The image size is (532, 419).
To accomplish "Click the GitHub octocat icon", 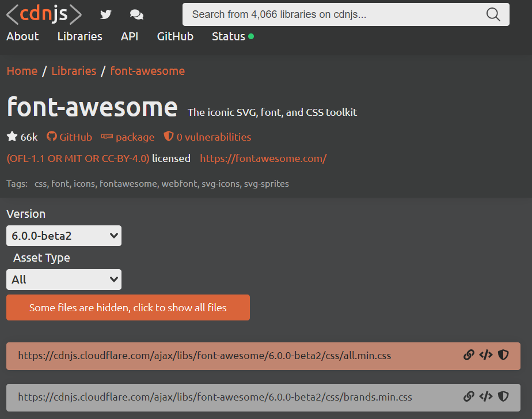I will pyautogui.click(x=52, y=137).
